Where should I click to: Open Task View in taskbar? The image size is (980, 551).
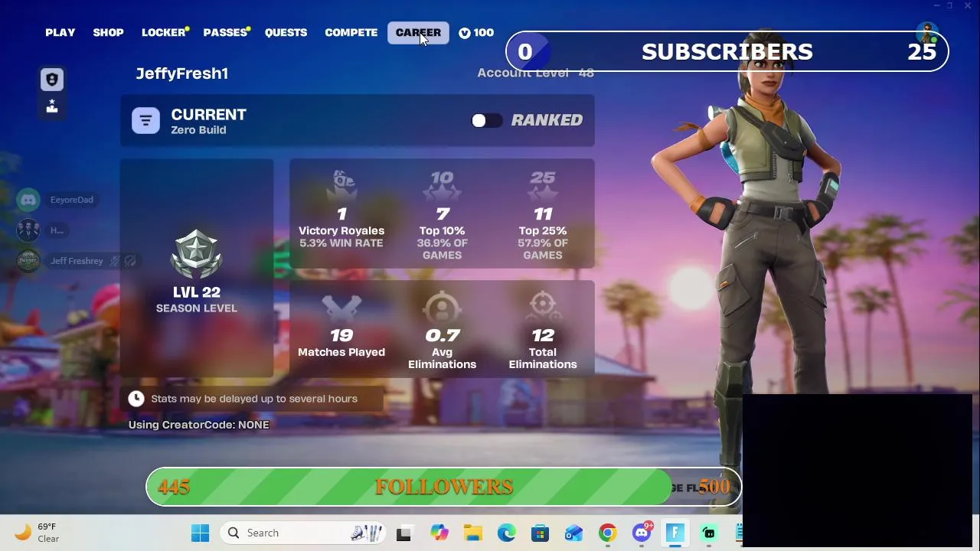coord(403,533)
